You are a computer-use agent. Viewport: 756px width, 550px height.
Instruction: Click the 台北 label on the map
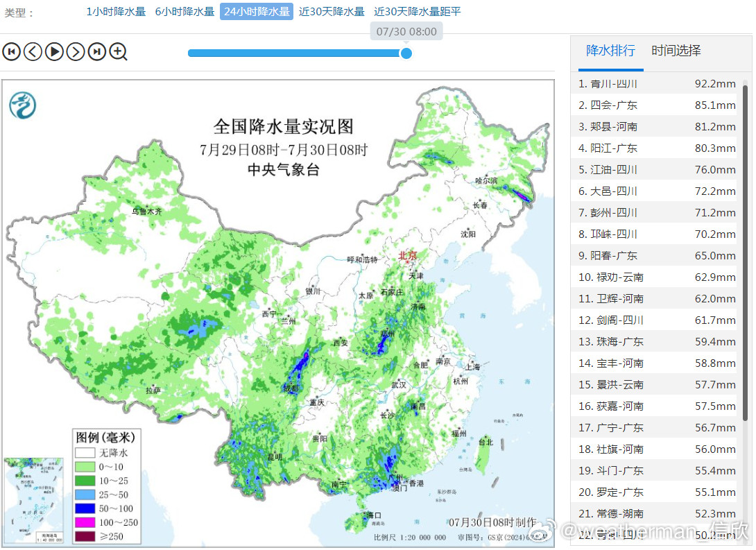(486, 442)
